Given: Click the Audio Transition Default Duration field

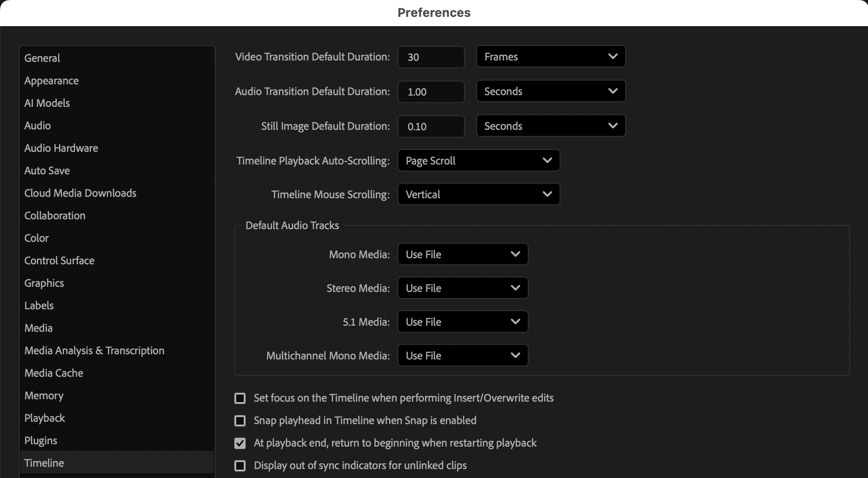Looking at the screenshot, I should [431, 92].
